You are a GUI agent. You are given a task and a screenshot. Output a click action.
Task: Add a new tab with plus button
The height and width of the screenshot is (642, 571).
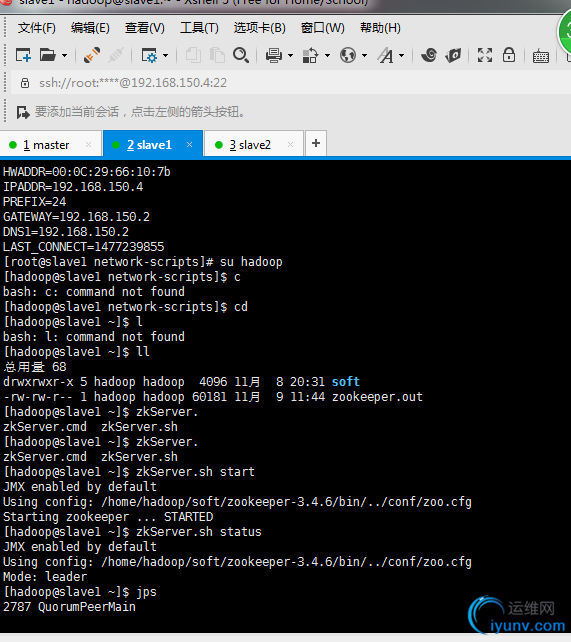click(316, 143)
